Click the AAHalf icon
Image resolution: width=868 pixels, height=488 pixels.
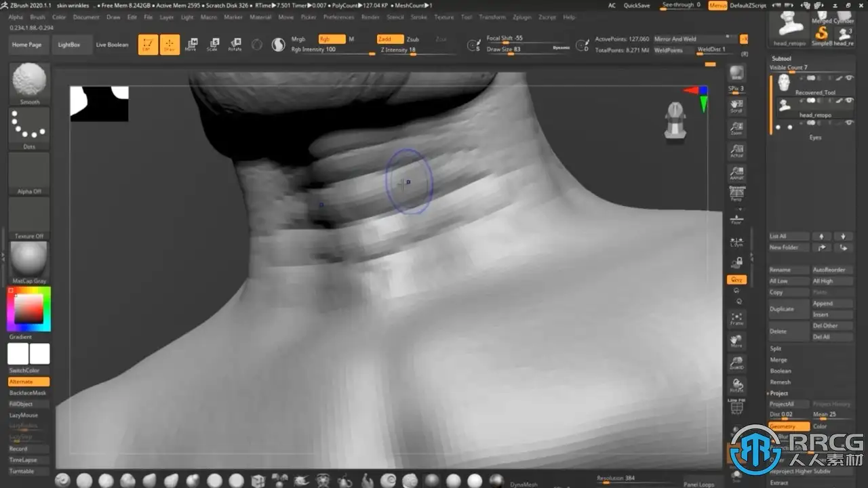point(736,174)
